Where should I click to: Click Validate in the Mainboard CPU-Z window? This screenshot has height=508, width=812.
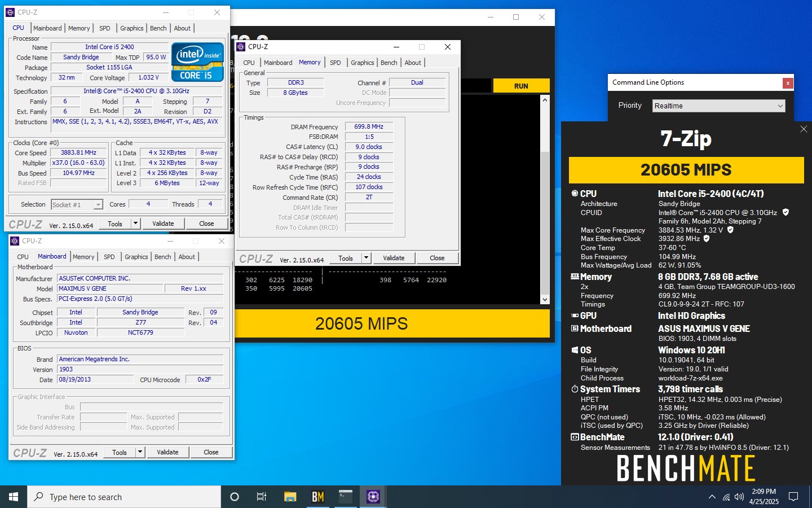167,452
